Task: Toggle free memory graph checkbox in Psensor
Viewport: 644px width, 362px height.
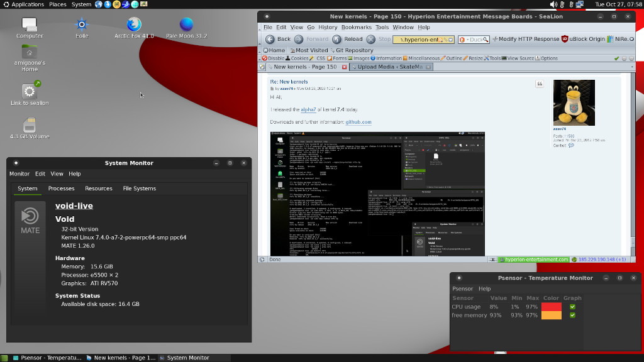Action: tap(572, 315)
